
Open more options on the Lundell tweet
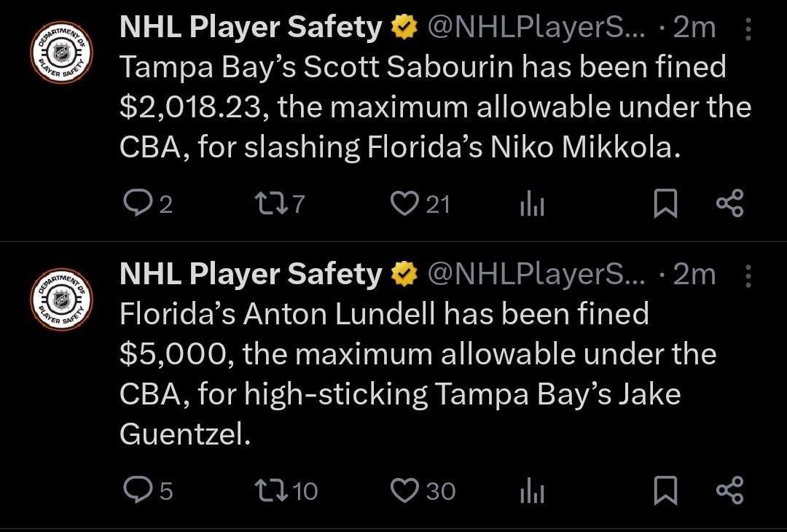[748, 275]
